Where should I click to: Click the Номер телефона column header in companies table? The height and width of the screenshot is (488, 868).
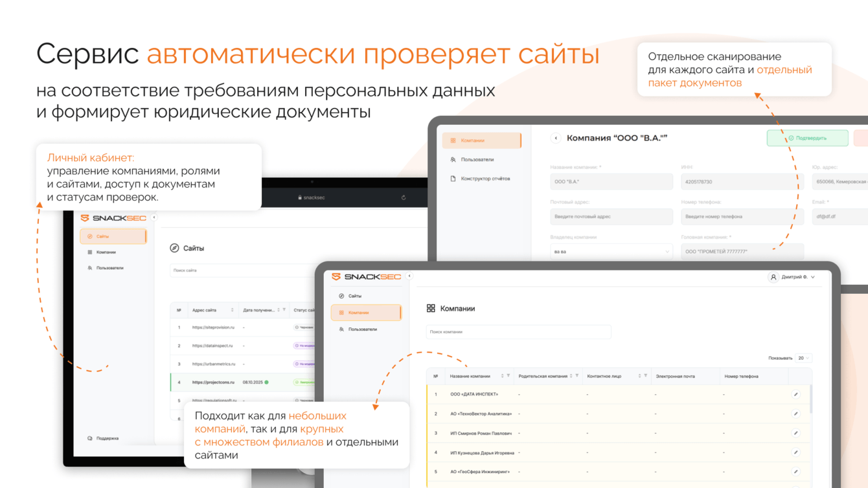pyautogui.click(x=741, y=376)
